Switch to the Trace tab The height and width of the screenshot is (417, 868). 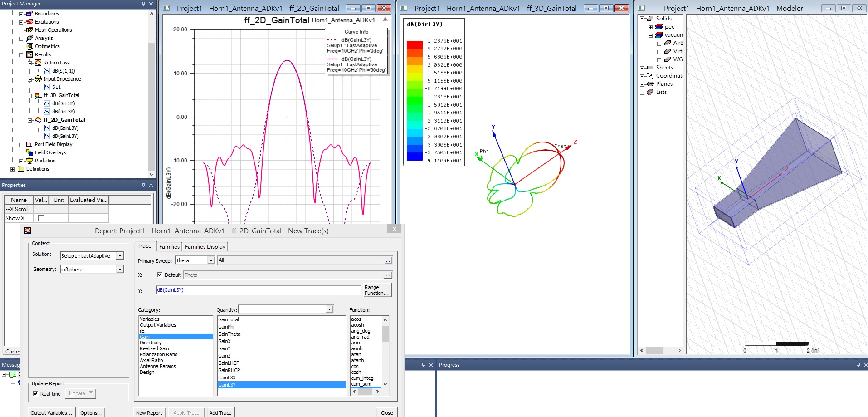coord(145,246)
